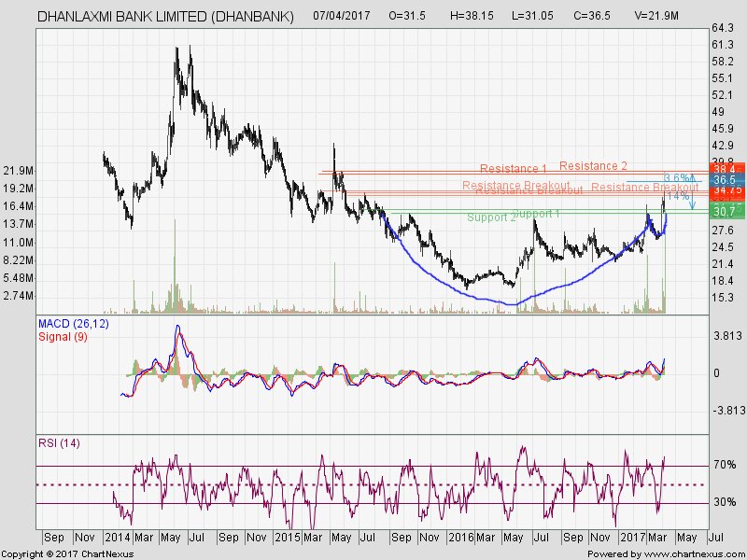Click the 15.3 price axis label
The image size is (747, 560).
[723, 298]
